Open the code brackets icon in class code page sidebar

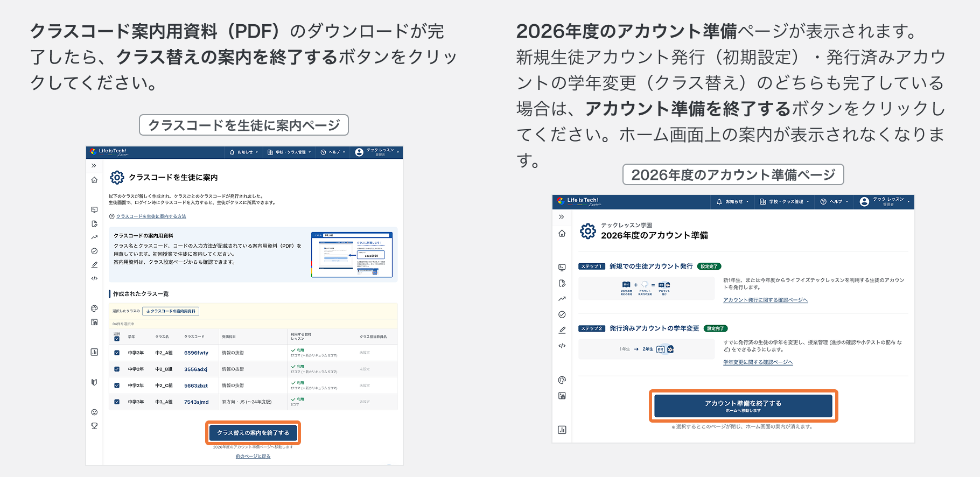(x=94, y=278)
